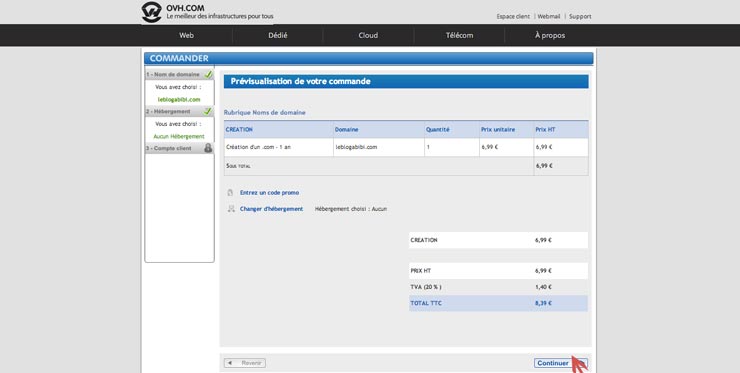Click Rubrique Noms de domaine heading
The image size is (740, 373).
coord(264,113)
